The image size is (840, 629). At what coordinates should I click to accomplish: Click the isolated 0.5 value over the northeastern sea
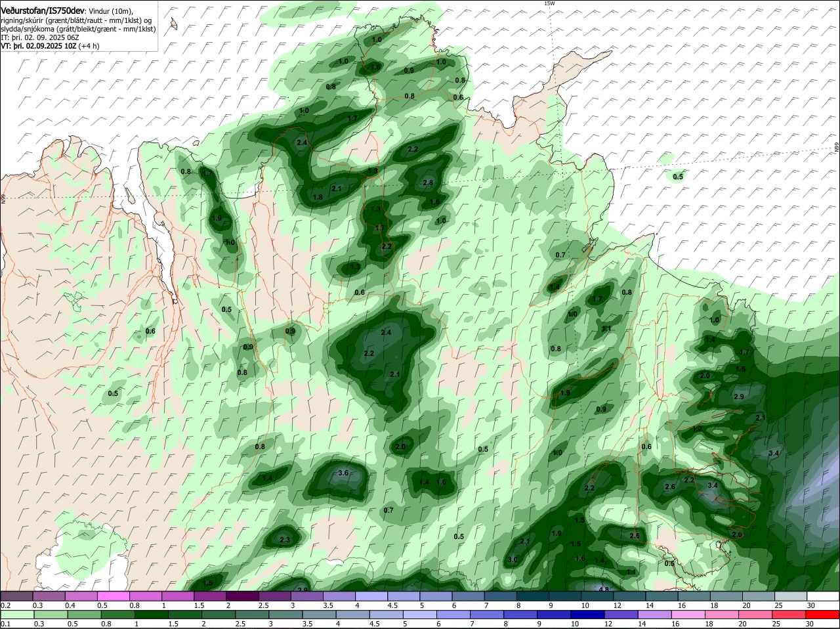pos(678,177)
